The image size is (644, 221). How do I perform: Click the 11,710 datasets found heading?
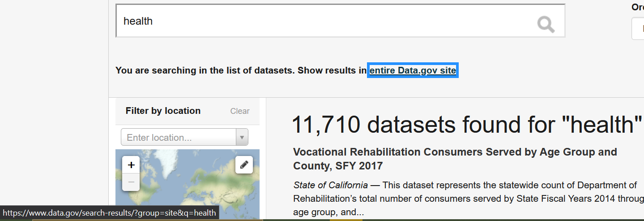coord(467,124)
